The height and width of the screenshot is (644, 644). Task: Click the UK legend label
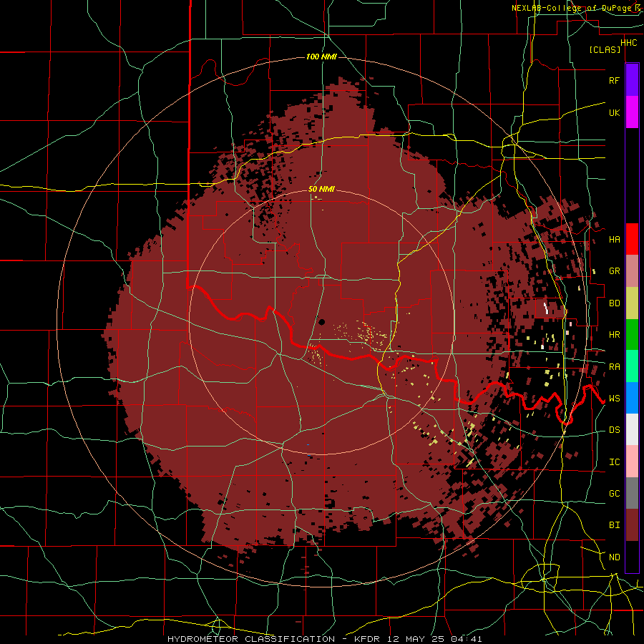point(614,112)
